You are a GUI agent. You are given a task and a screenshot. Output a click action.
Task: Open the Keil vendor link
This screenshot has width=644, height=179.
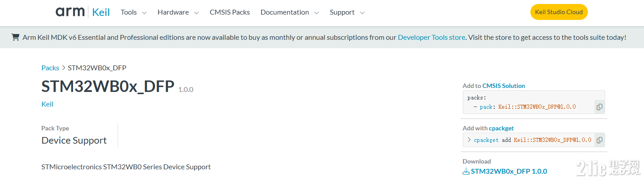coord(47,104)
